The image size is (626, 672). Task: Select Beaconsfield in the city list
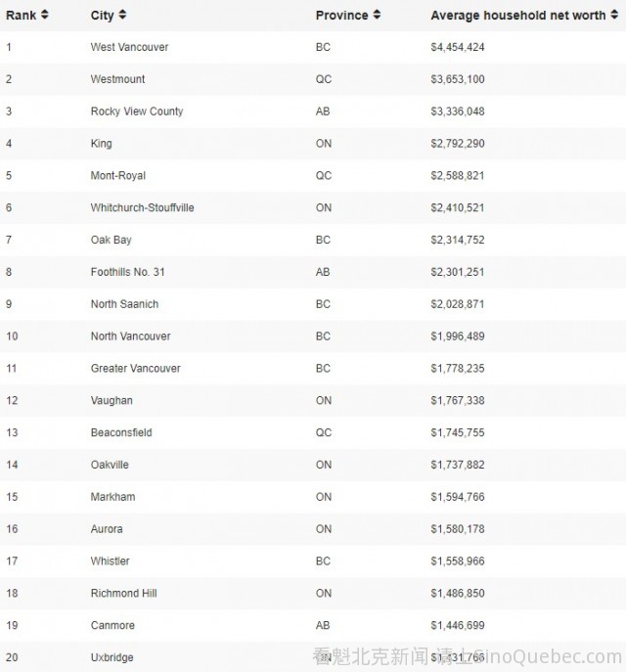pyautogui.click(x=121, y=432)
